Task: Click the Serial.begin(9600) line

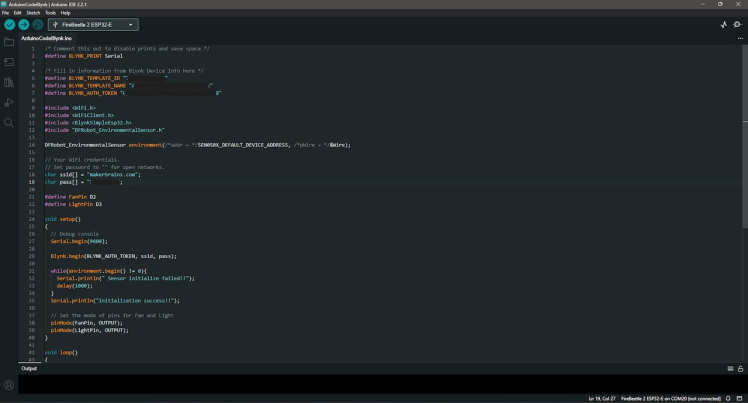Action: coord(79,241)
